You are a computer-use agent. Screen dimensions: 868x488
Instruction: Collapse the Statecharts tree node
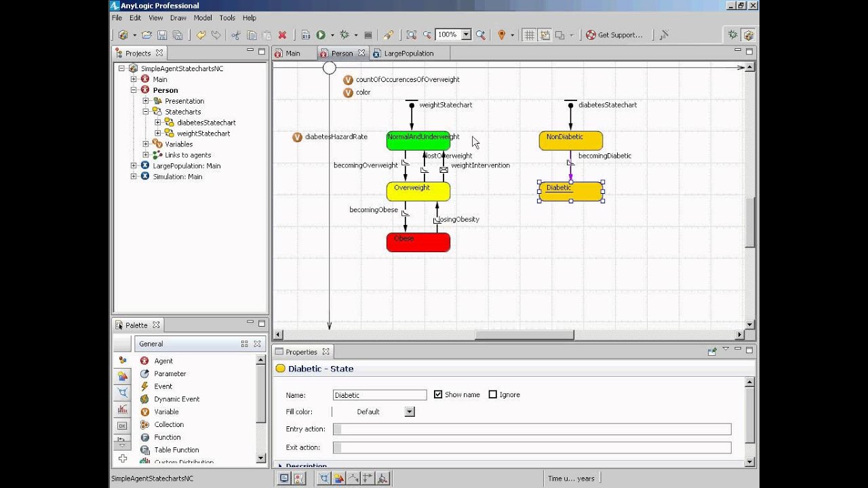click(x=146, y=112)
